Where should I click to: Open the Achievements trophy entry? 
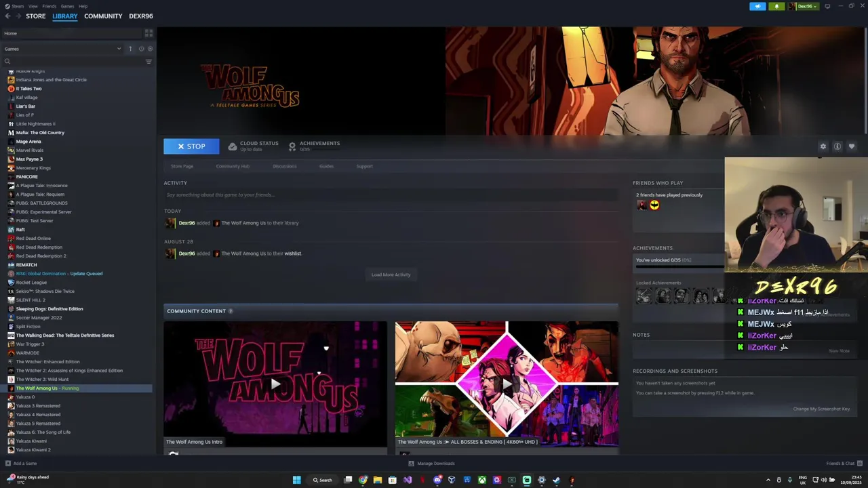pyautogui.click(x=314, y=146)
